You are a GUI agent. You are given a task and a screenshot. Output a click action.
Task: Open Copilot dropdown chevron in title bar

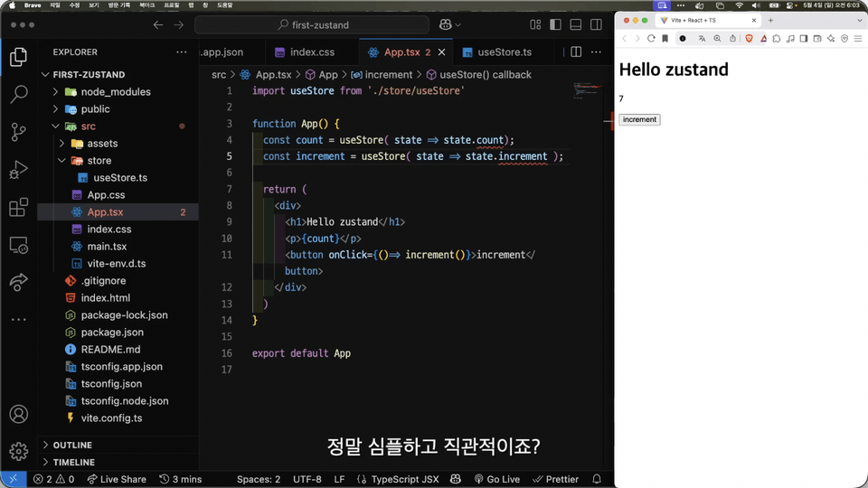point(458,25)
